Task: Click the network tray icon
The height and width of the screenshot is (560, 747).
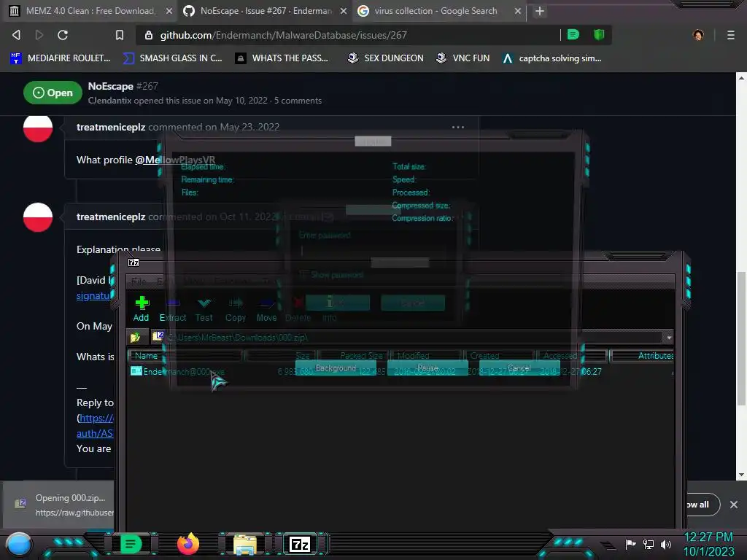Action: (x=649, y=544)
